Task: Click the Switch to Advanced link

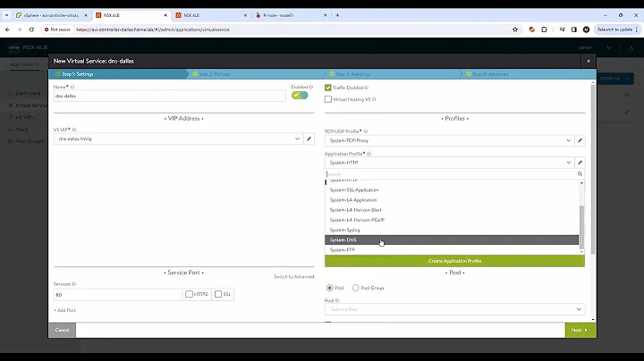Action: point(293,277)
